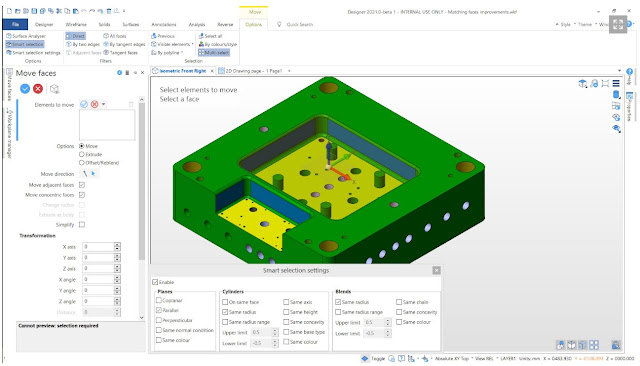Click Previous selection in ribbon

(x=163, y=36)
